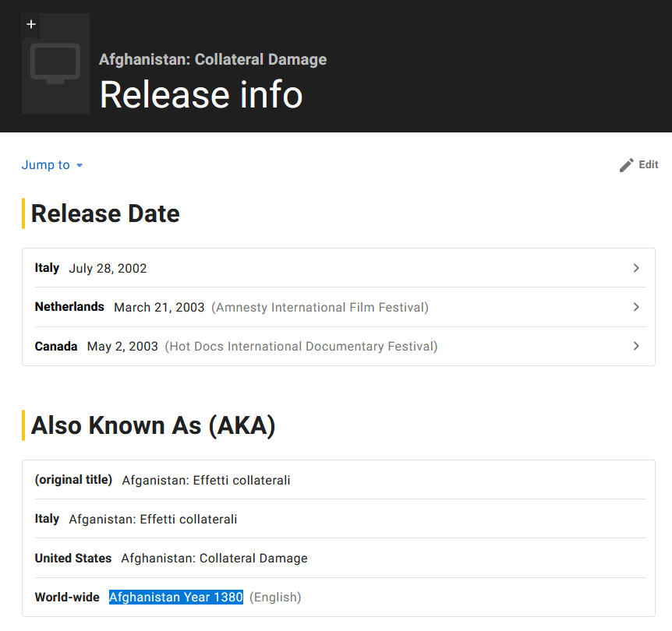
Task: Open the Jump to dropdown
Action: 52,165
